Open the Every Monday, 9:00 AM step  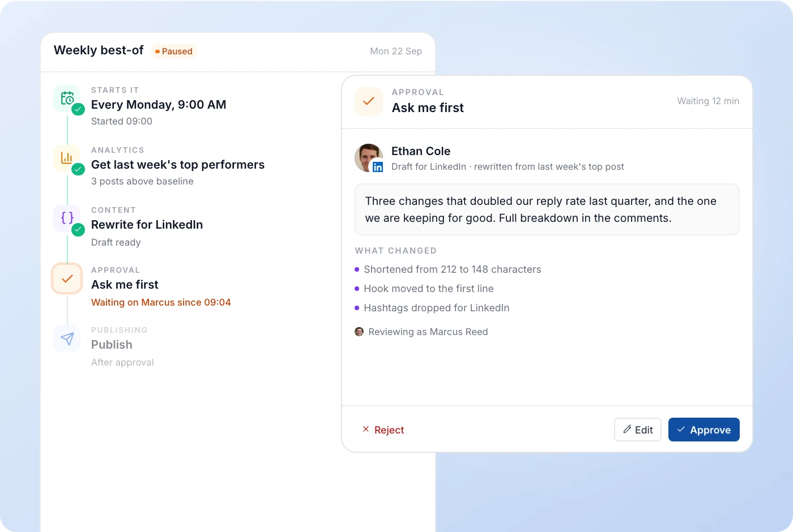coord(159,105)
